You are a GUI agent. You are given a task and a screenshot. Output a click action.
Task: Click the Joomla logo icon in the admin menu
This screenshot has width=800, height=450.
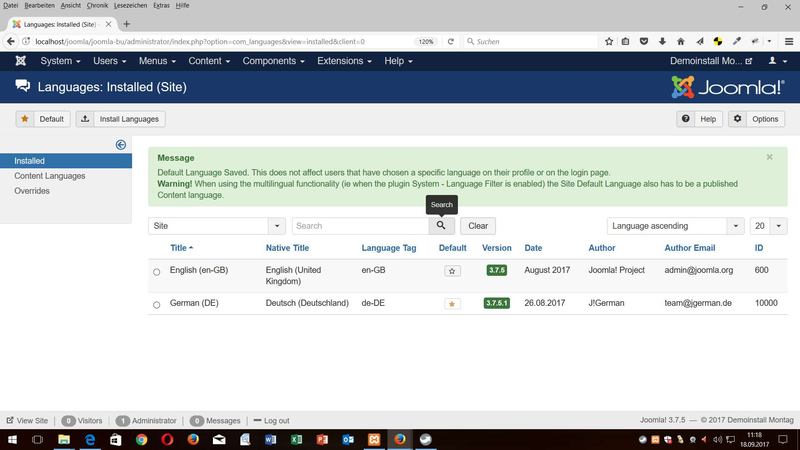pos(20,61)
